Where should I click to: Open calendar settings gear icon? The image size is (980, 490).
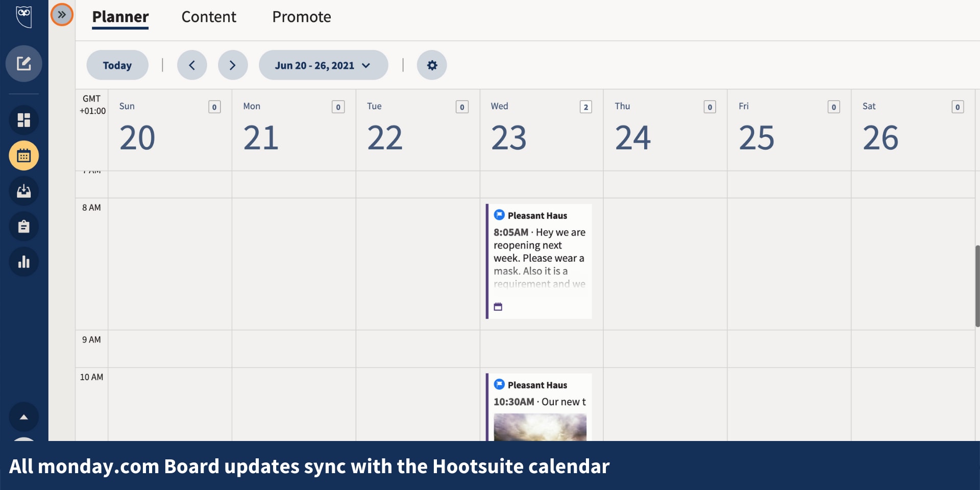(432, 65)
